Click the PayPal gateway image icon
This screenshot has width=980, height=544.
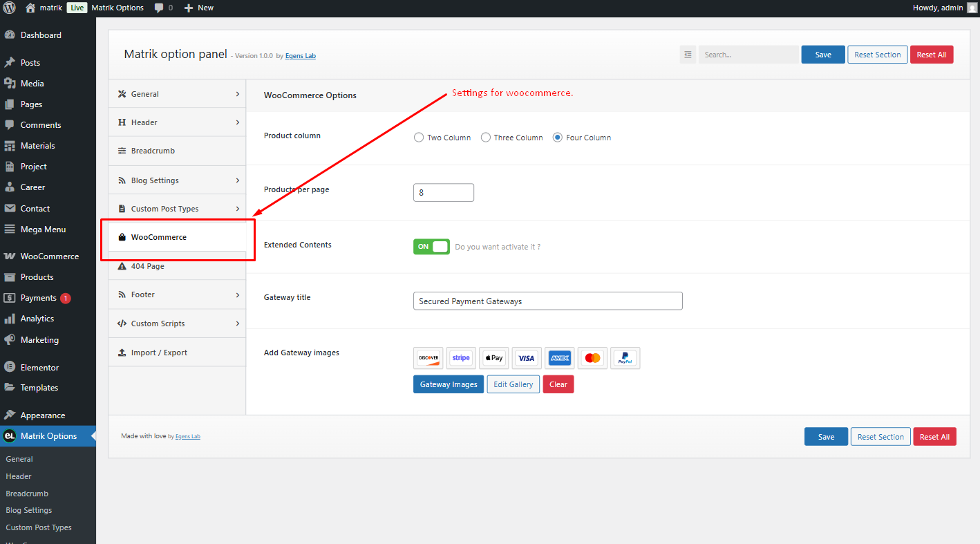(x=625, y=358)
